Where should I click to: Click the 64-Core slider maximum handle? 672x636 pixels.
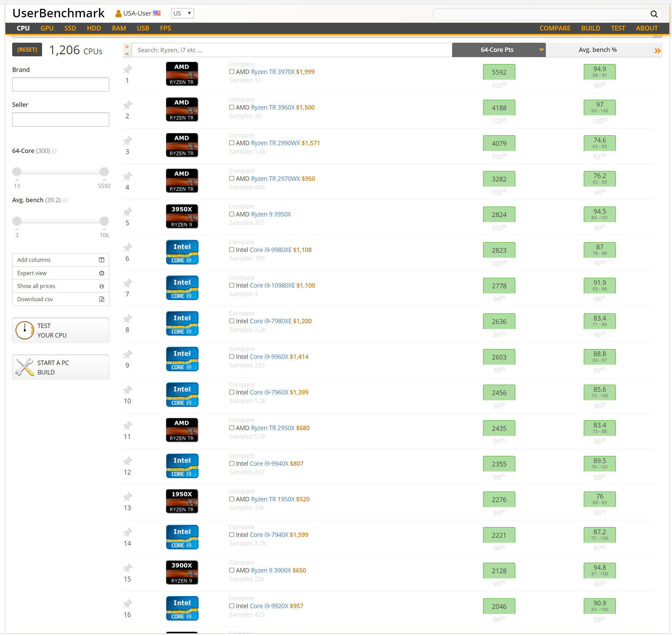[x=104, y=172]
